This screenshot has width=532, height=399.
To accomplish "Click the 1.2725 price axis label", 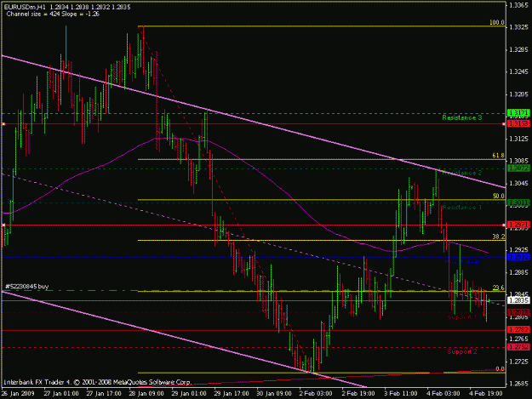I will tap(518, 362).
